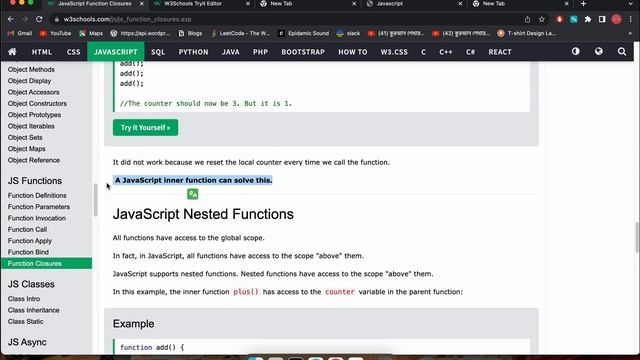
Task: Open the site search magnifier icon
Action: [622, 51]
